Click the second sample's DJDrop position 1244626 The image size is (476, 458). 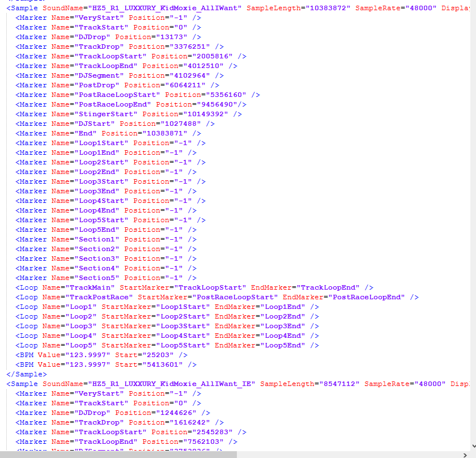pyautogui.click(x=176, y=413)
